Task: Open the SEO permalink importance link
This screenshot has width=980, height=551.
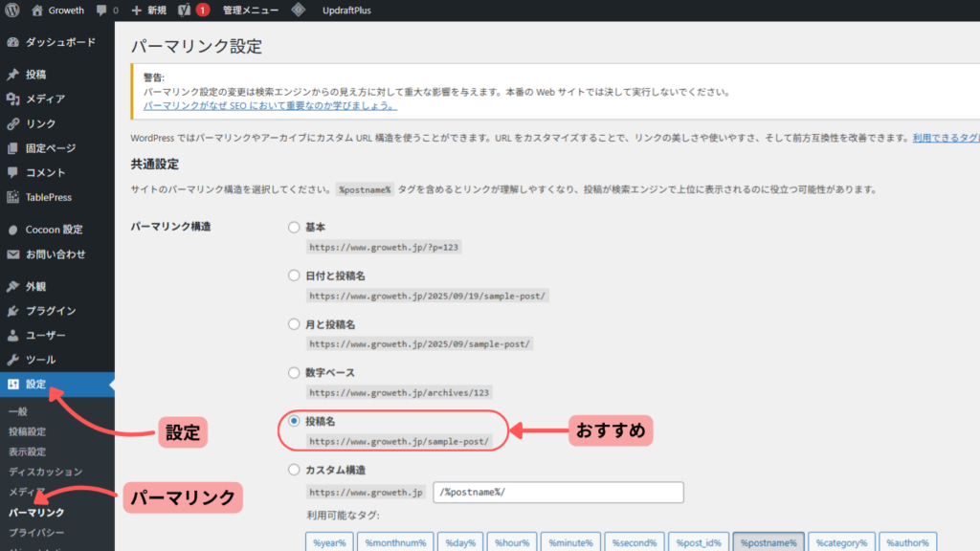Action: [269, 105]
